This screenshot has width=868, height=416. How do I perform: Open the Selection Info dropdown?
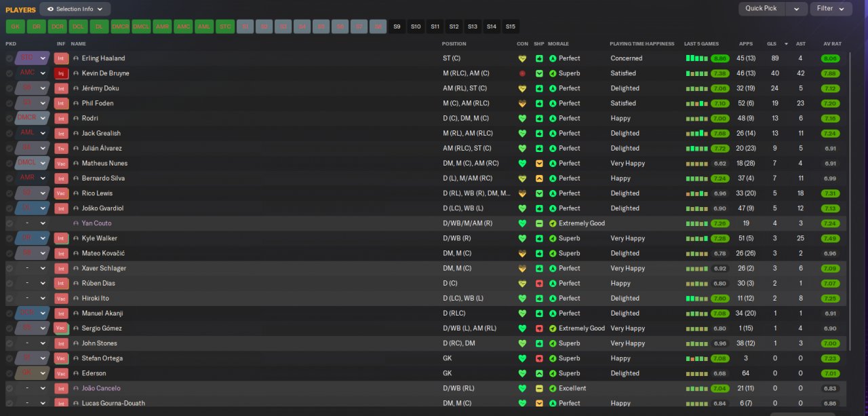(x=75, y=9)
